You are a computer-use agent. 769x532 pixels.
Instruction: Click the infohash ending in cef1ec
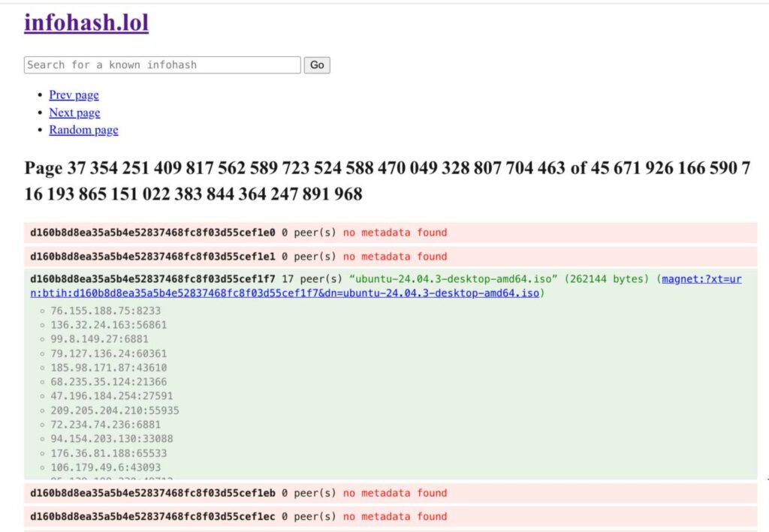[x=152, y=516]
